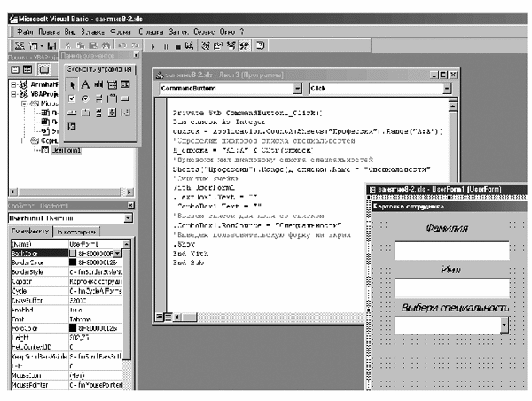Image resolution: width=532 pixels, height=401 pixels.
Task: Switch to the alphabetical properties tab
Action: pos(30,232)
